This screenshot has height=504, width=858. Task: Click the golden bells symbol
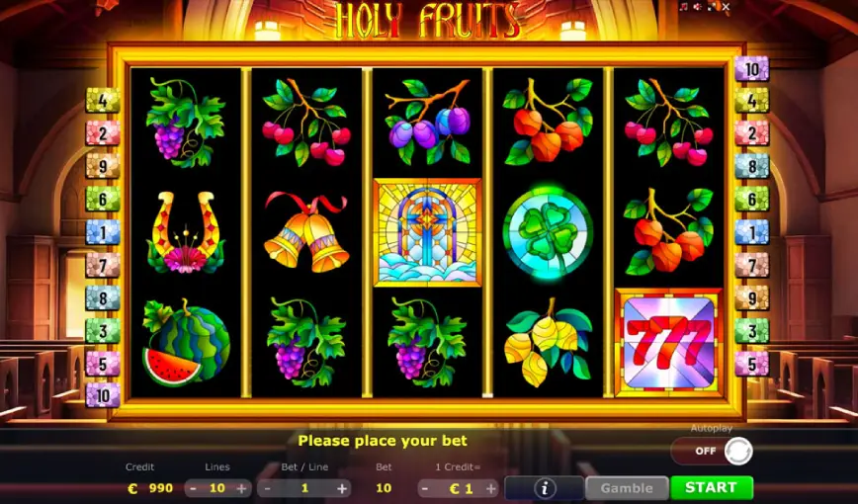tap(306, 232)
